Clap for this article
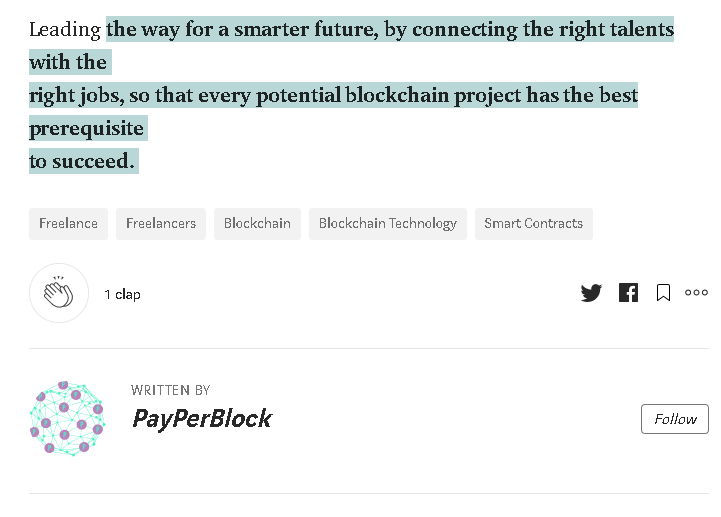721x517 pixels. pyautogui.click(x=59, y=293)
